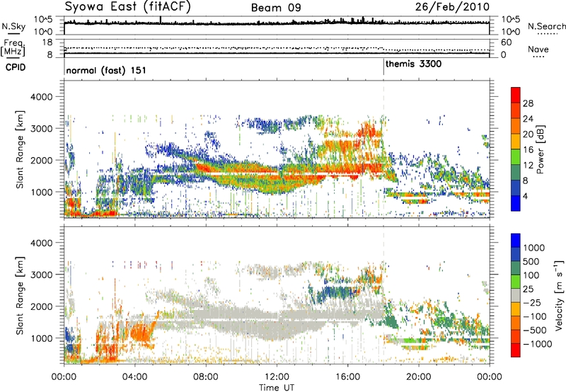
Task: Click the "Nave" legend label
Action: coord(538,49)
